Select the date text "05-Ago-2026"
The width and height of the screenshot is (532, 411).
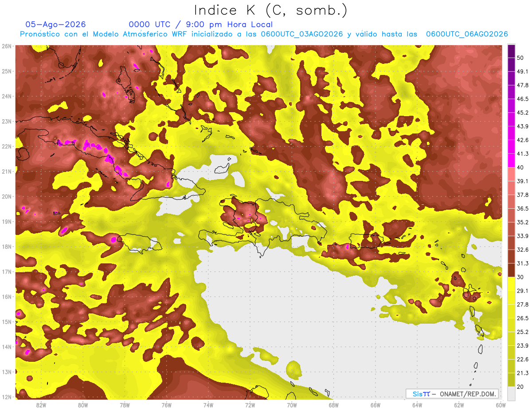coord(55,24)
